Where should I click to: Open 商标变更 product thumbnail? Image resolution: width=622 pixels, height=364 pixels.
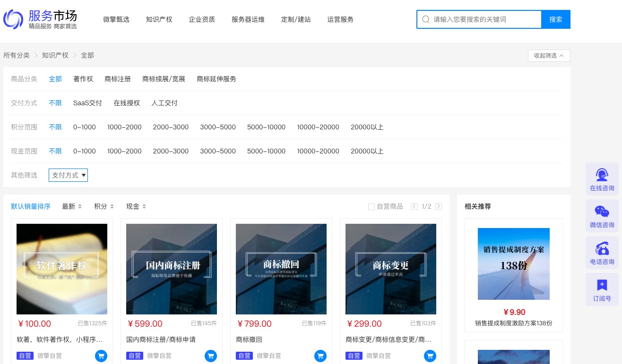[391, 269]
